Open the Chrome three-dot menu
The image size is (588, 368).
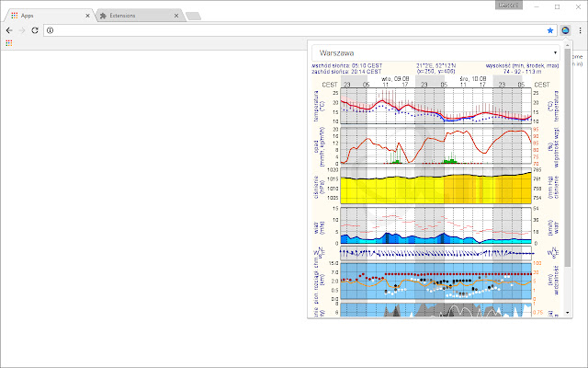[580, 30]
